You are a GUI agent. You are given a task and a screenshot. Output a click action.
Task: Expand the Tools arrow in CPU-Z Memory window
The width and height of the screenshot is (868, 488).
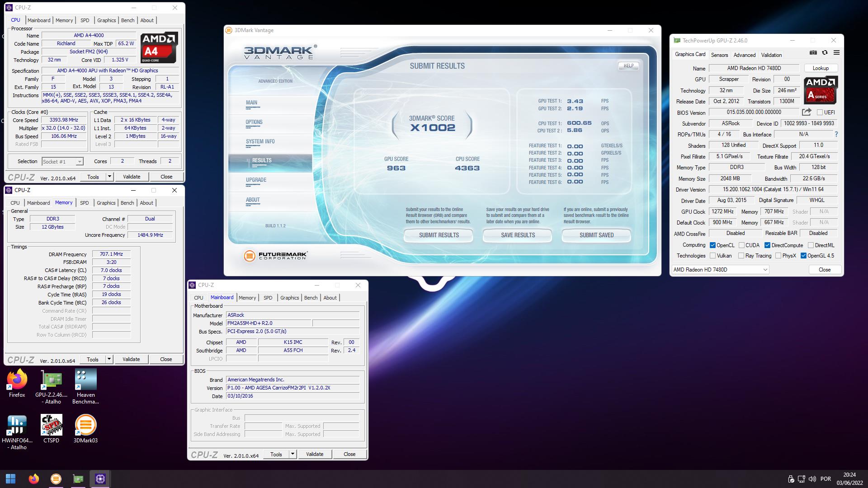pos(109,359)
